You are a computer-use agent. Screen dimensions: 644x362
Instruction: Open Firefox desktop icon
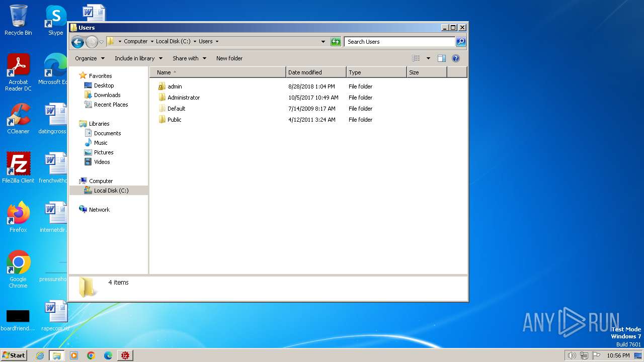18,217
